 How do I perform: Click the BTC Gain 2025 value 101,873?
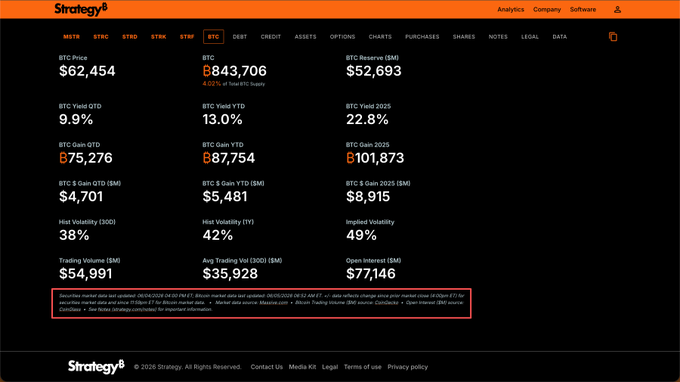click(x=375, y=158)
